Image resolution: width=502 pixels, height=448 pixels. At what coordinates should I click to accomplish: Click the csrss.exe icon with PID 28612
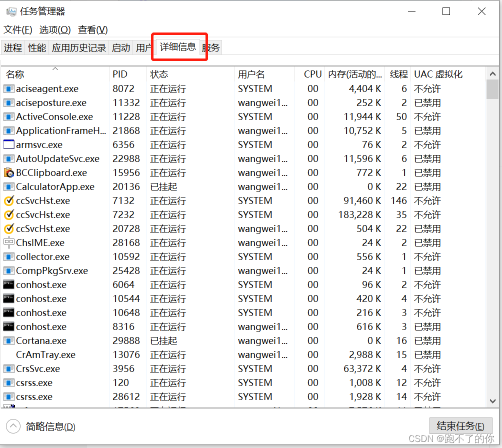pos(9,397)
